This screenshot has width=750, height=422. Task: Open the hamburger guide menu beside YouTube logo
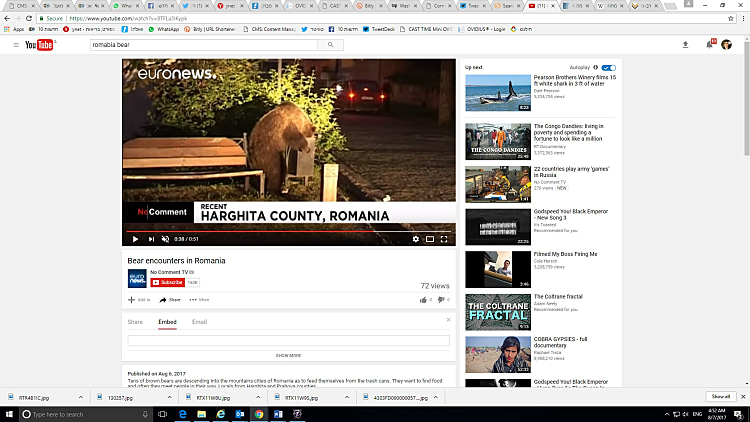15,45
